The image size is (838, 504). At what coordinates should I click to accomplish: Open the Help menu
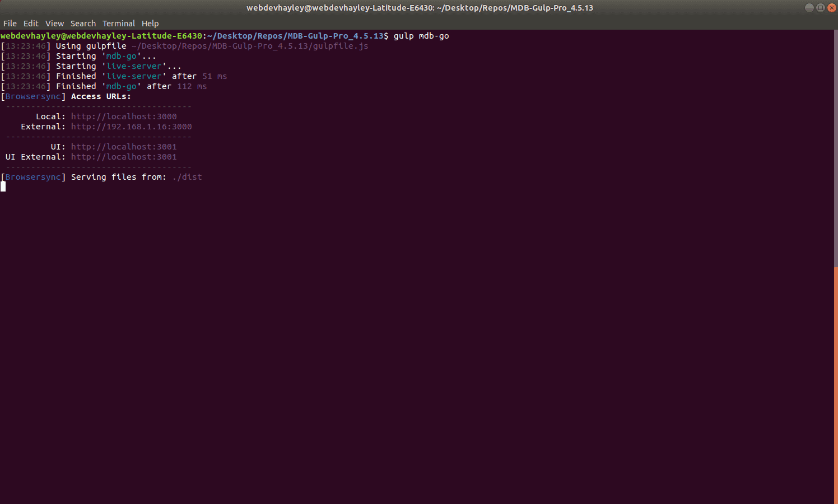click(x=150, y=24)
